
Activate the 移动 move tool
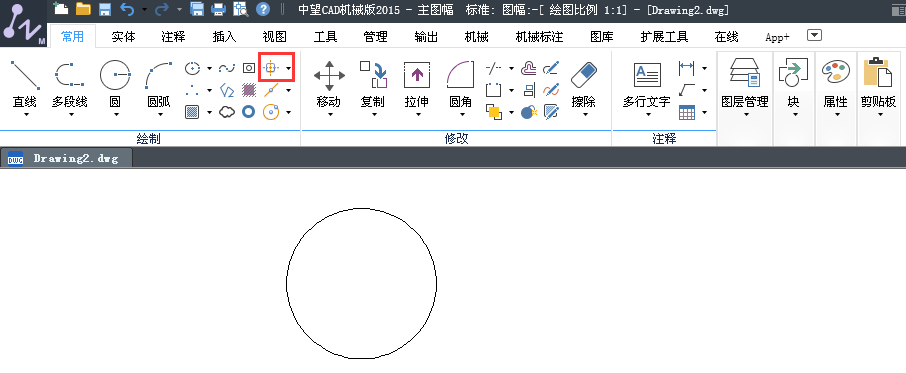(x=329, y=83)
